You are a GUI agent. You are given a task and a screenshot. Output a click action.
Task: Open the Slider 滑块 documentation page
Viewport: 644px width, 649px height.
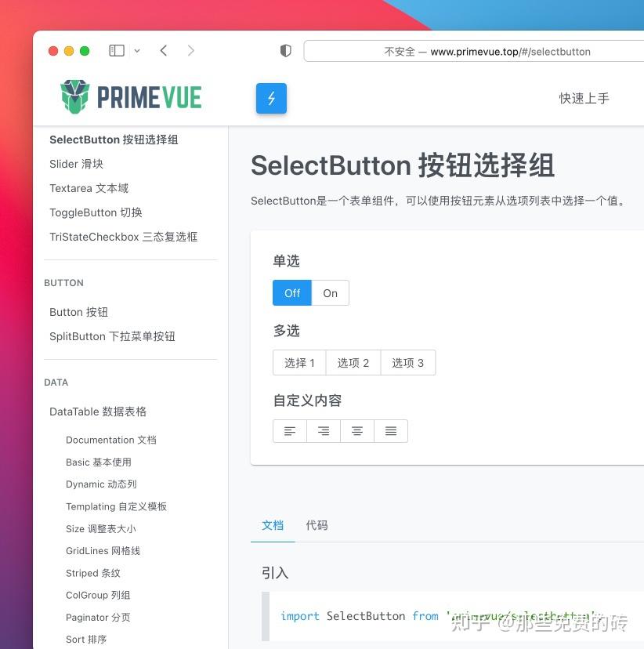coord(76,164)
